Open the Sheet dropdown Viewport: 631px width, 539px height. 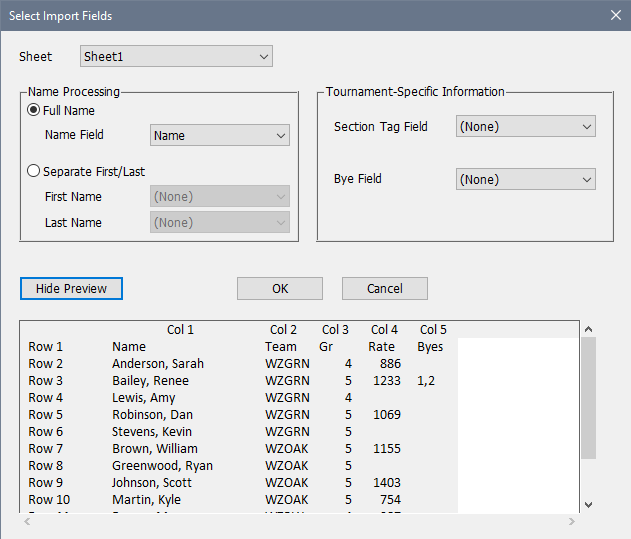tap(176, 57)
